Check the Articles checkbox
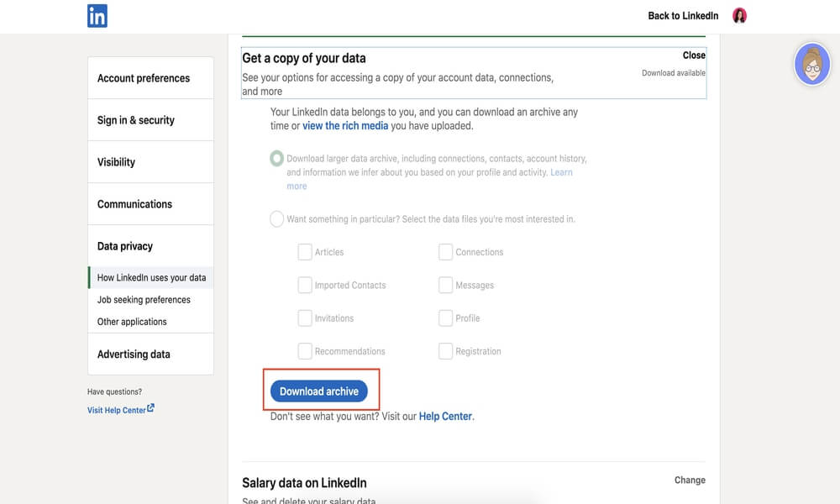 click(x=305, y=252)
